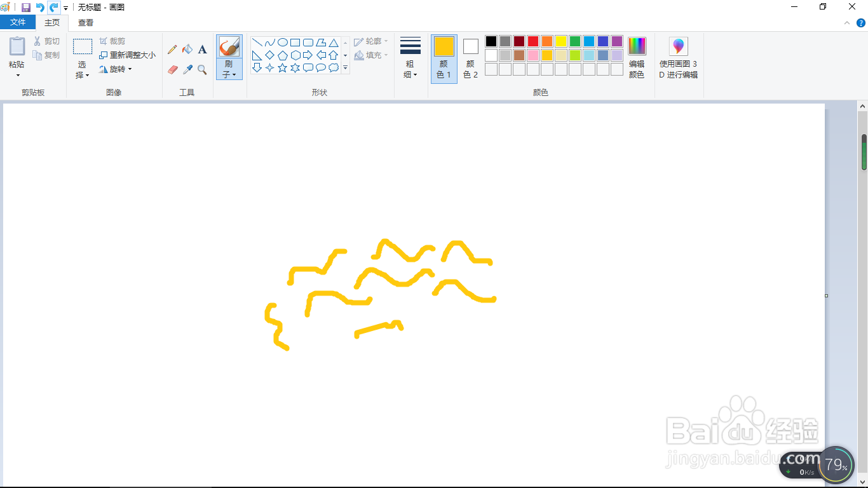Select the Four-point star shape

pos(270,67)
